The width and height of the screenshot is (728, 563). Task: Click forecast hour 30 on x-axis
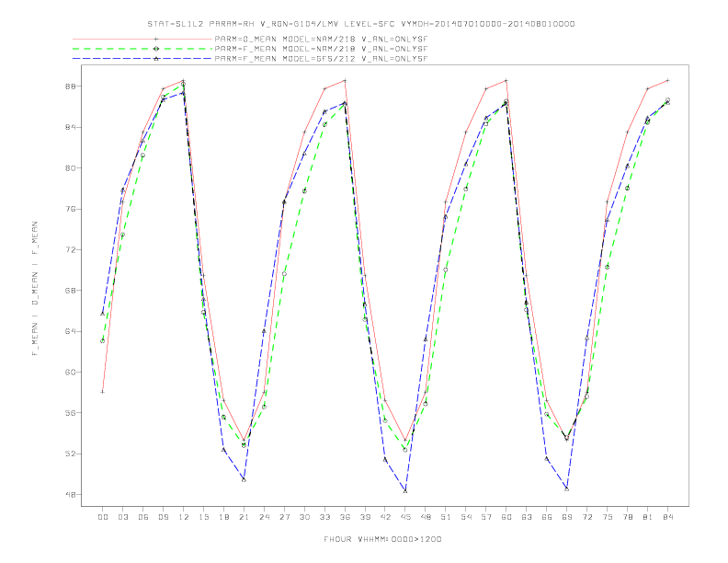point(304,517)
